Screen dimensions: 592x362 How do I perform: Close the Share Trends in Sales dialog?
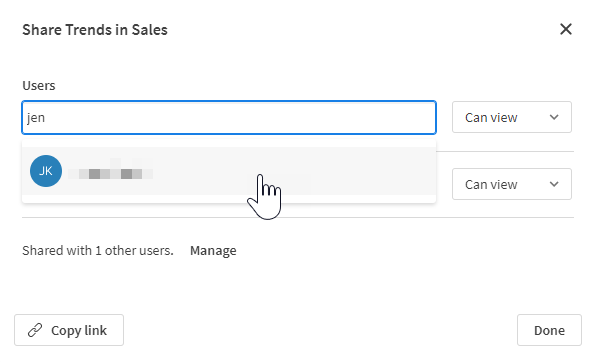[x=566, y=29]
